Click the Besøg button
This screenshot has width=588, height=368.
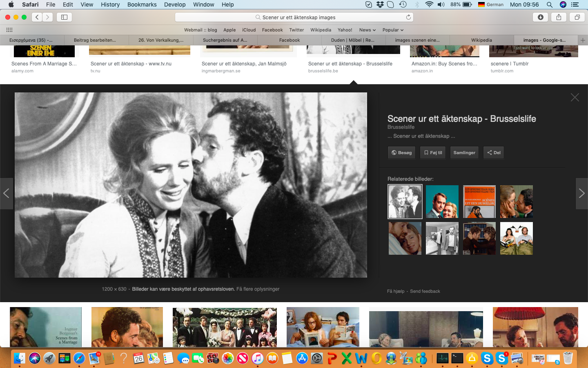click(401, 153)
